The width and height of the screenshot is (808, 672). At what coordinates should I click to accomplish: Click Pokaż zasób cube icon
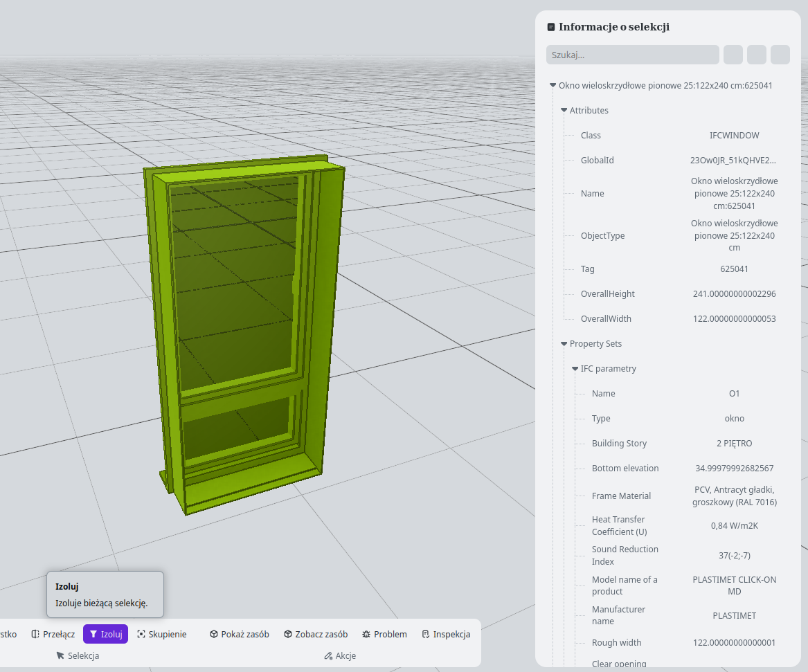pos(214,634)
